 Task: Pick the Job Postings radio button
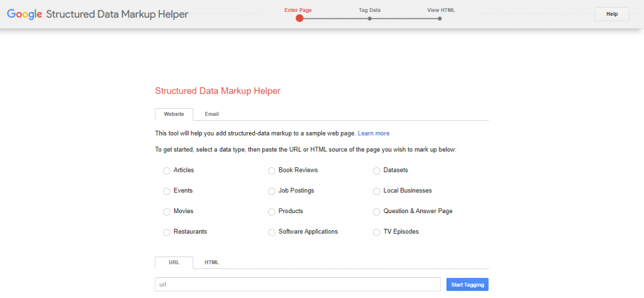272,191
